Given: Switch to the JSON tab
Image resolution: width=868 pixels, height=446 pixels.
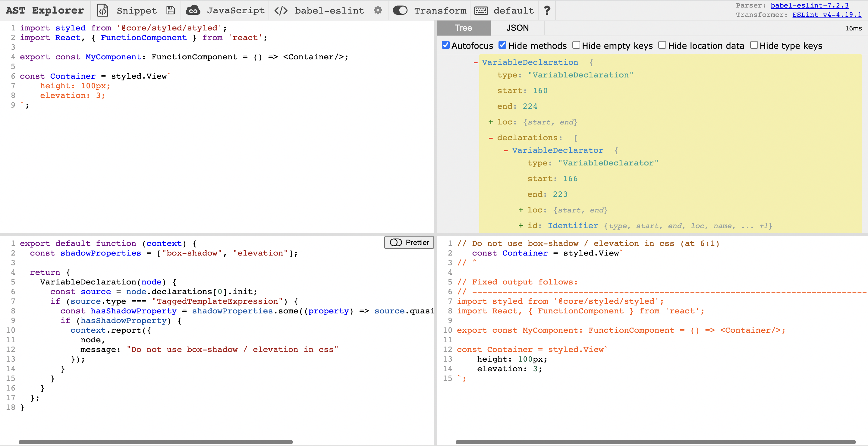Looking at the screenshot, I should (517, 28).
